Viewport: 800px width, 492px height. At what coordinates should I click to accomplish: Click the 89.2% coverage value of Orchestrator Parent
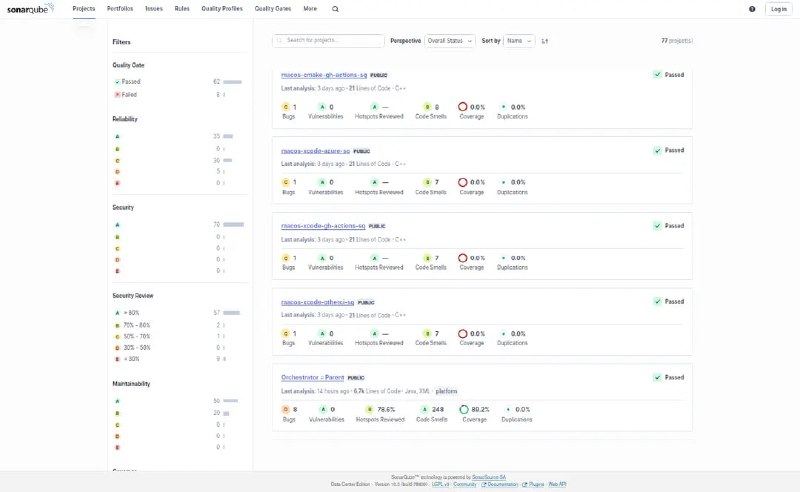[x=481, y=409]
